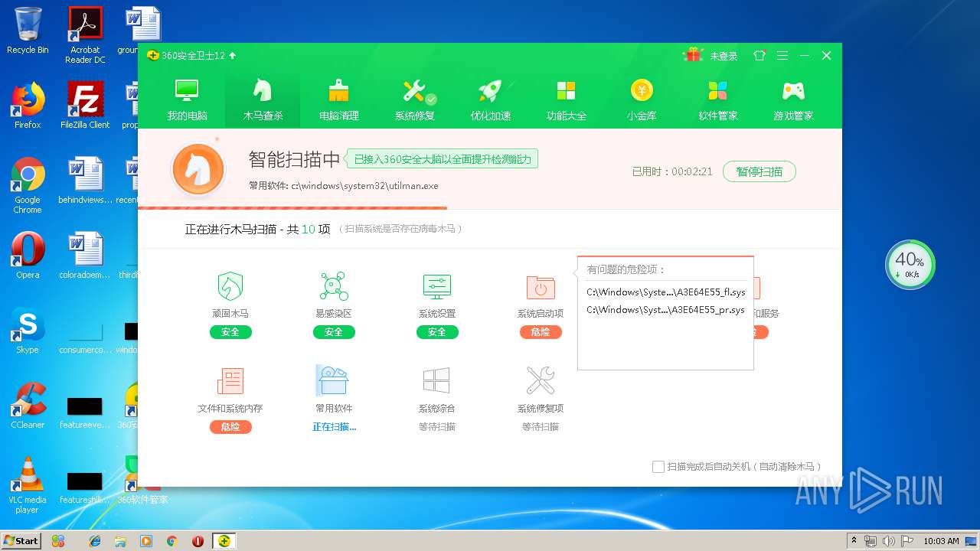Click the gift box icon in title bar
This screenshot has height=551, width=980.
coord(694,55)
